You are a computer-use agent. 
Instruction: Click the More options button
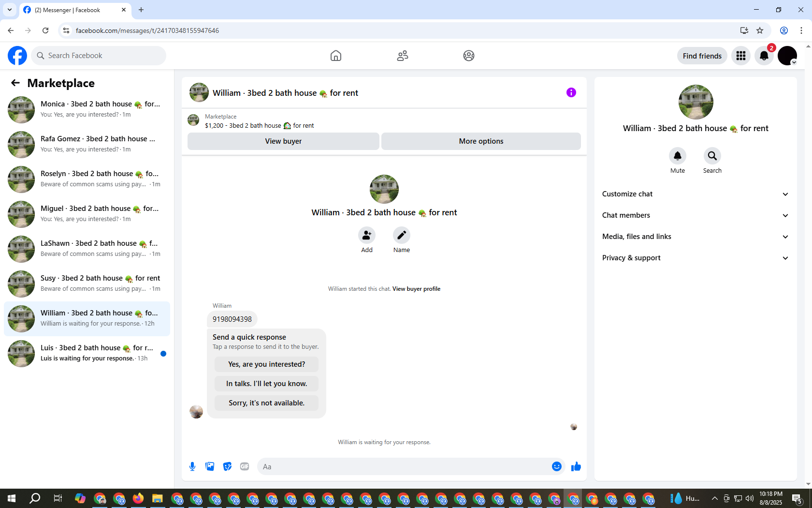tap(481, 141)
